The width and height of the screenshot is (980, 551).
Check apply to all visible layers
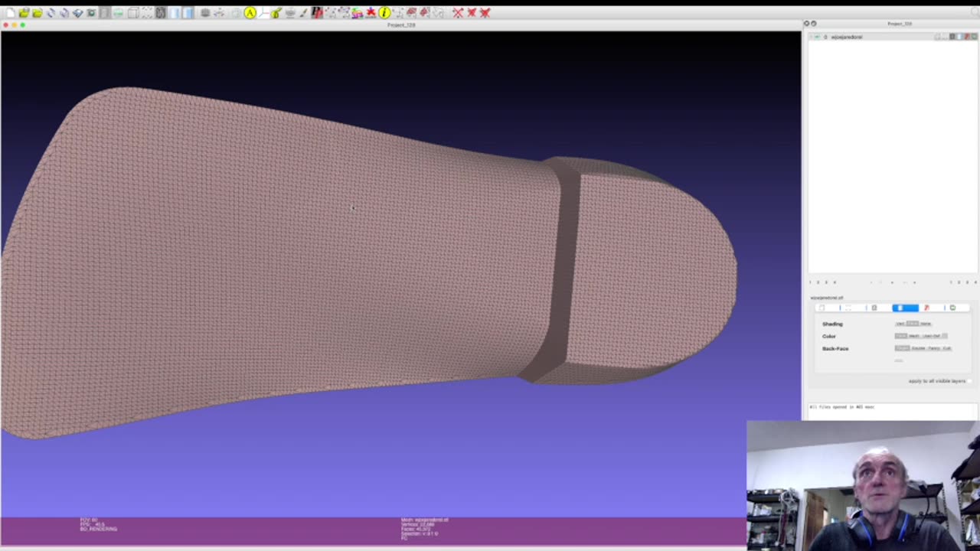(x=969, y=381)
